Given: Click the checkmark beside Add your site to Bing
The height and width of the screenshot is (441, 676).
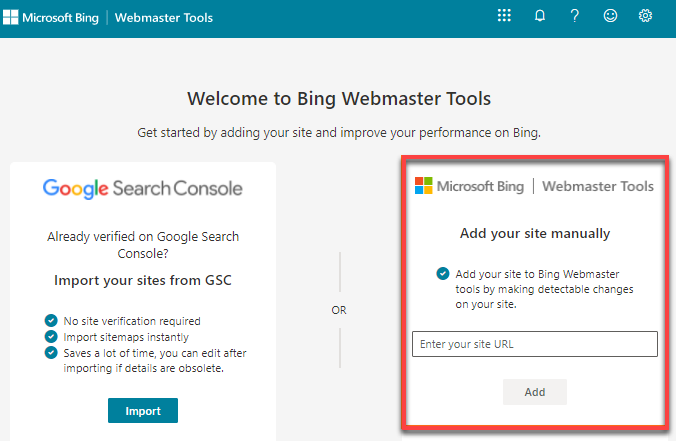Looking at the screenshot, I should pos(443,274).
